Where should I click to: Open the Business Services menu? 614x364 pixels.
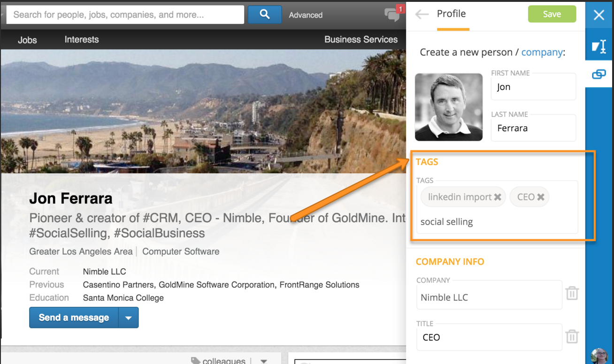pyautogui.click(x=361, y=39)
